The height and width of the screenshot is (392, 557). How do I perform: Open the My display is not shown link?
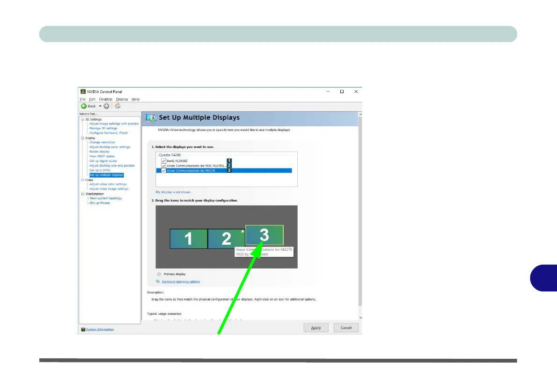tap(174, 192)
